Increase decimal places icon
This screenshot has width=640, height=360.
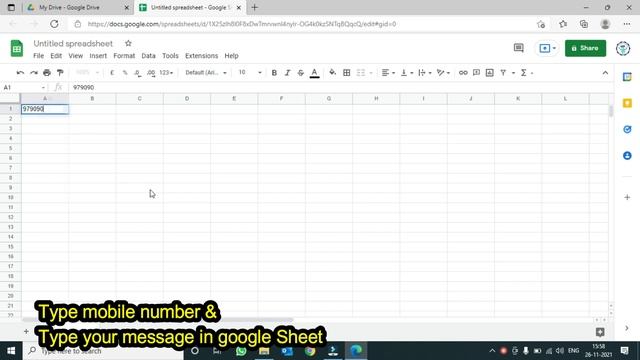coord(151,73)
